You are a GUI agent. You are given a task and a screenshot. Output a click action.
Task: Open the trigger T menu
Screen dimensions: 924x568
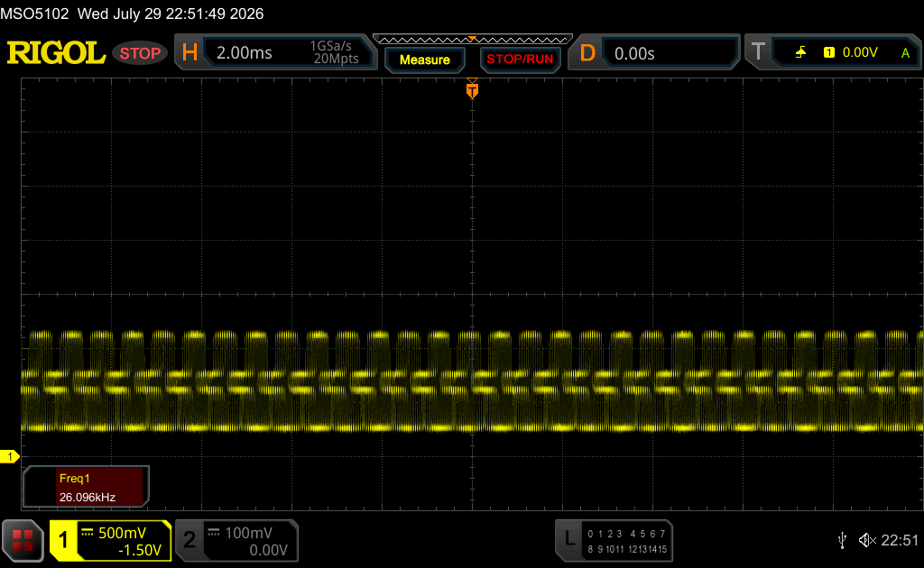pyautogui.click(x=758, y=52)
